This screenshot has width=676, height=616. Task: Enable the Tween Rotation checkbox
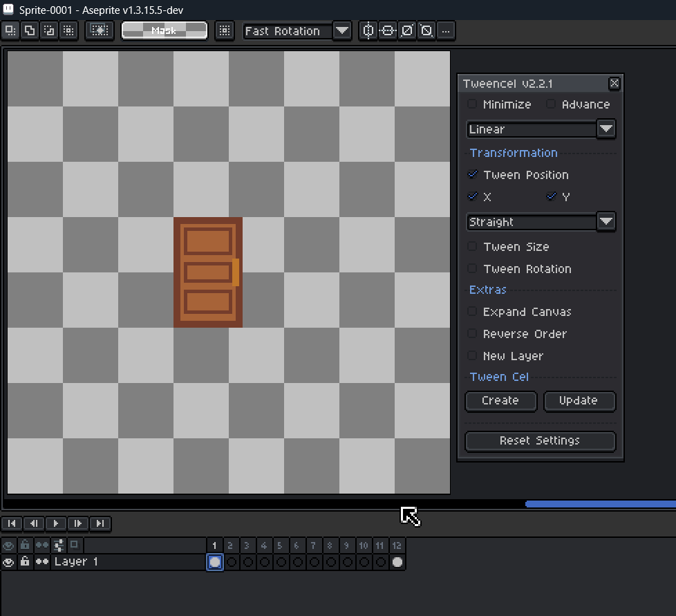(x=473, y=269)
